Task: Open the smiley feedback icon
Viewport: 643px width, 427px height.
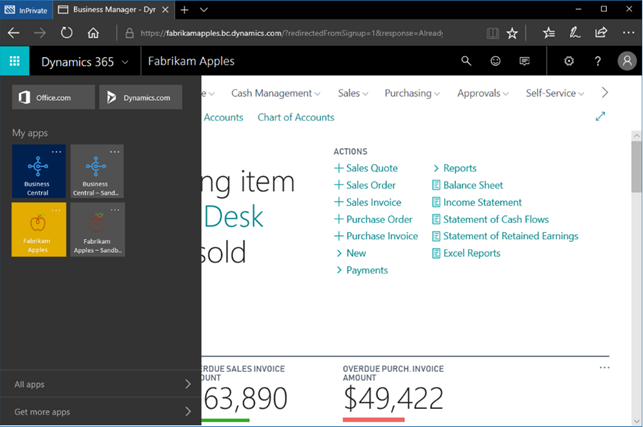Action: coord(495,61)
